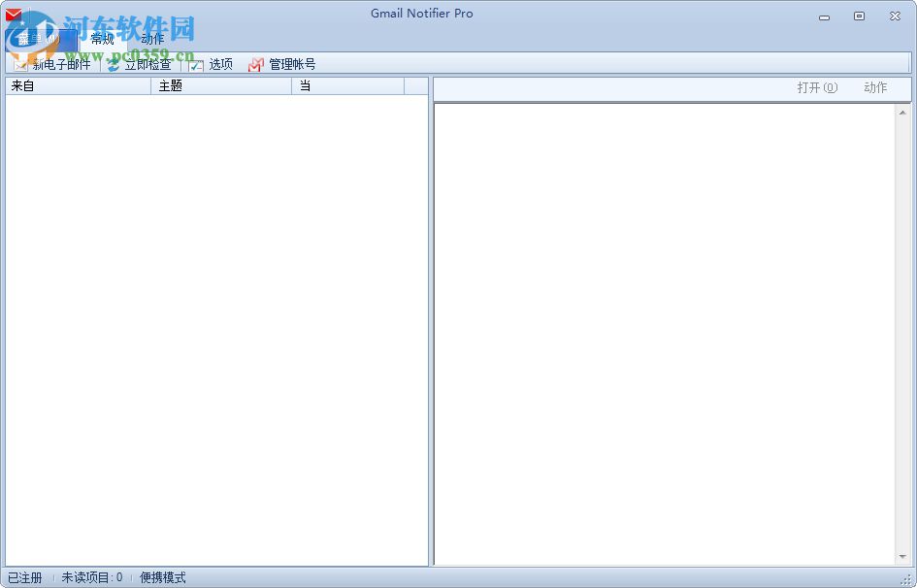The width and height of the screenshot is (917, 588).
Task: Maximize the Gmail Notifier Pro window
Action: tap(859, 16)
